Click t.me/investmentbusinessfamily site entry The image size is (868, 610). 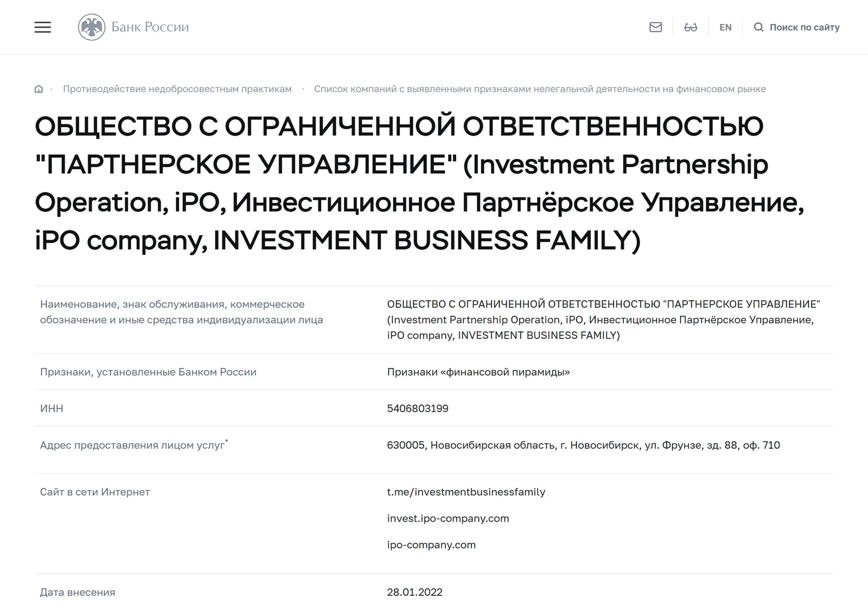(466, 492)
